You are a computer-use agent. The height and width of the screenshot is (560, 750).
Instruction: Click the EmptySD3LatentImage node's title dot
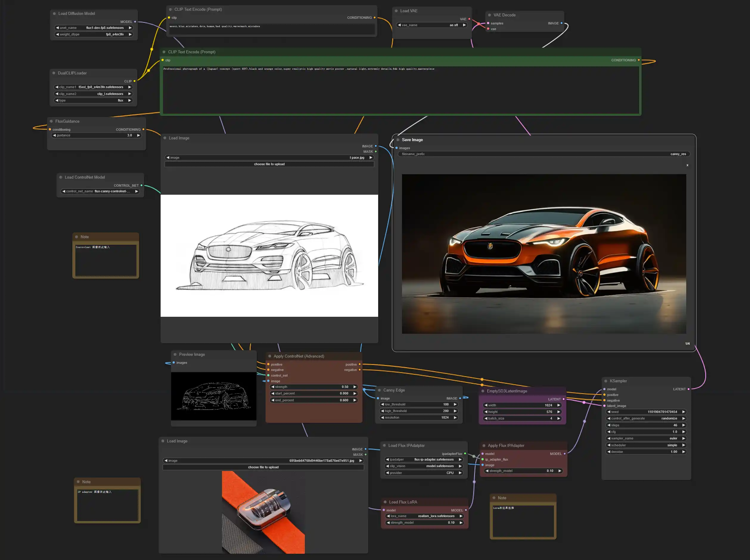coord(483,391)
